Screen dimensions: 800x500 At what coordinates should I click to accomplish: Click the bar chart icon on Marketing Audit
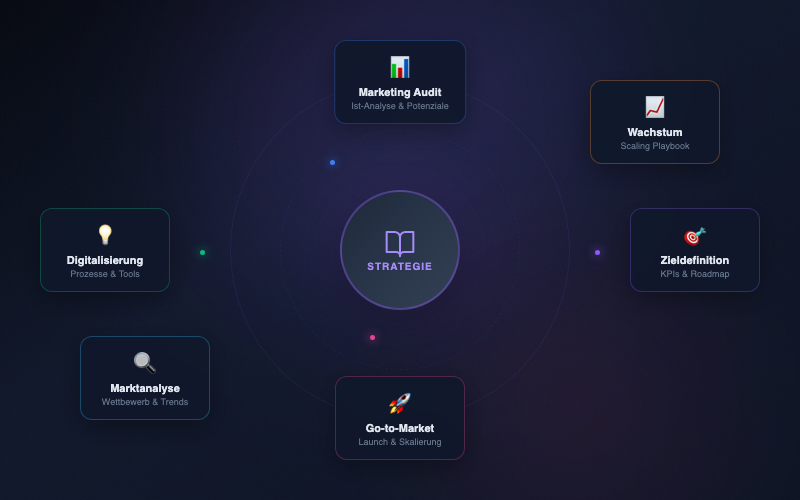[x=400, y=67]
